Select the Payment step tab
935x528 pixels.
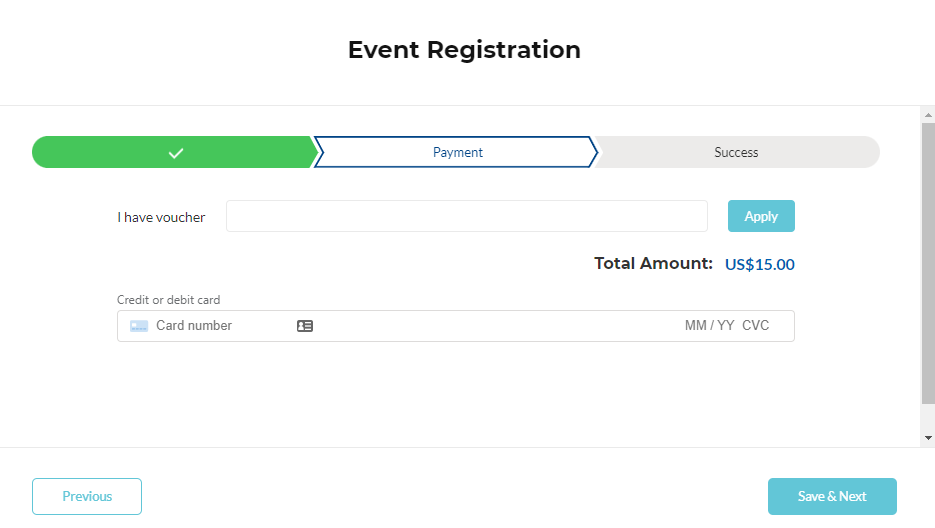click(x=457, y=152)
